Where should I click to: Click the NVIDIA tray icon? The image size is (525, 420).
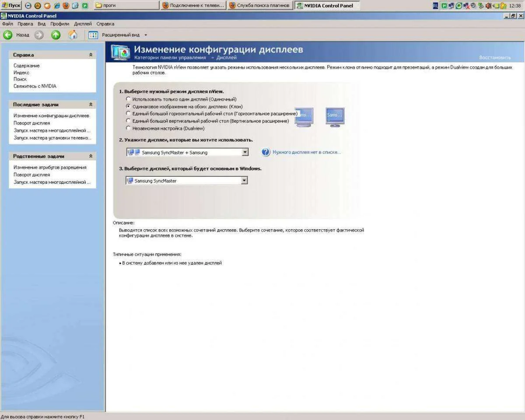point(497,6)
